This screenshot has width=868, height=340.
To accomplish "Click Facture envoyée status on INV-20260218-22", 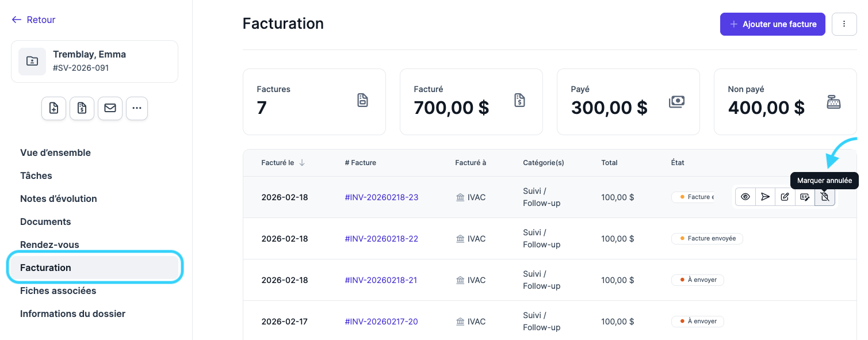I will click(707, 238).
